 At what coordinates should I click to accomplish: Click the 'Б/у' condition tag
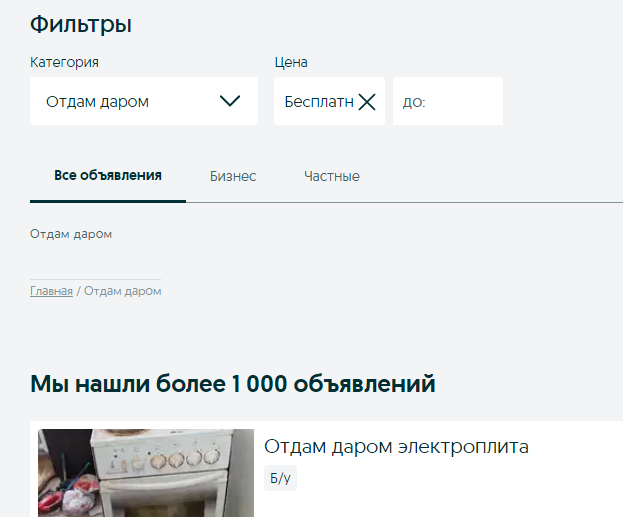coord(280,478)
